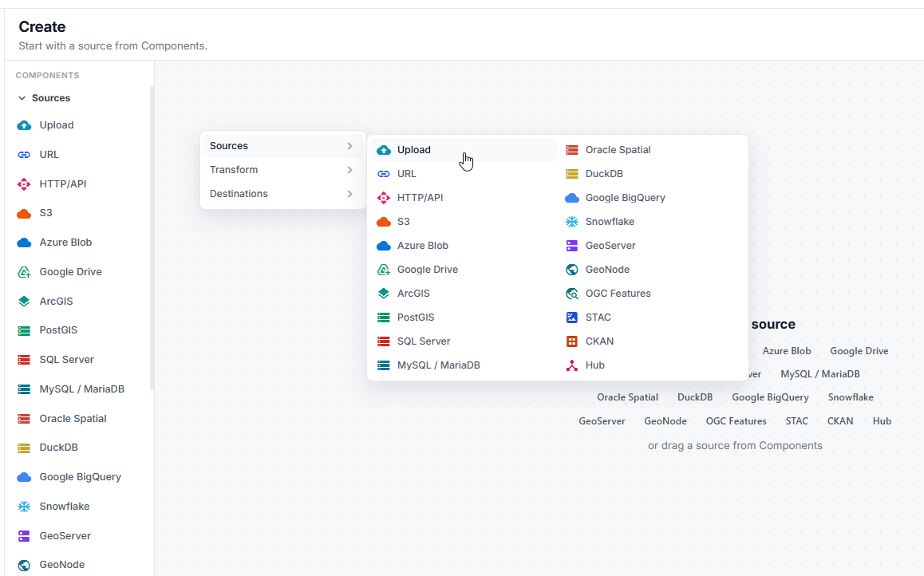Click the PostGIS database icon in sidebar
This screenshot has height=576, width=924.
coord(24,330)
